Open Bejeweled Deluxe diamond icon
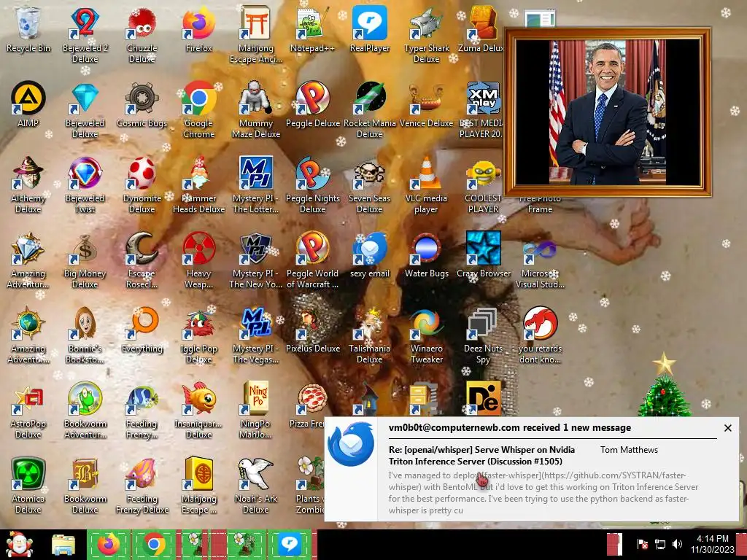 tap(85, 109)
